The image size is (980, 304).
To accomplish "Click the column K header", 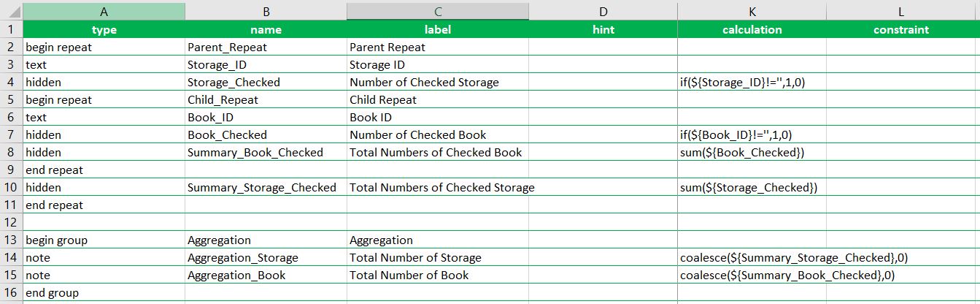I will tap(752, 11).
